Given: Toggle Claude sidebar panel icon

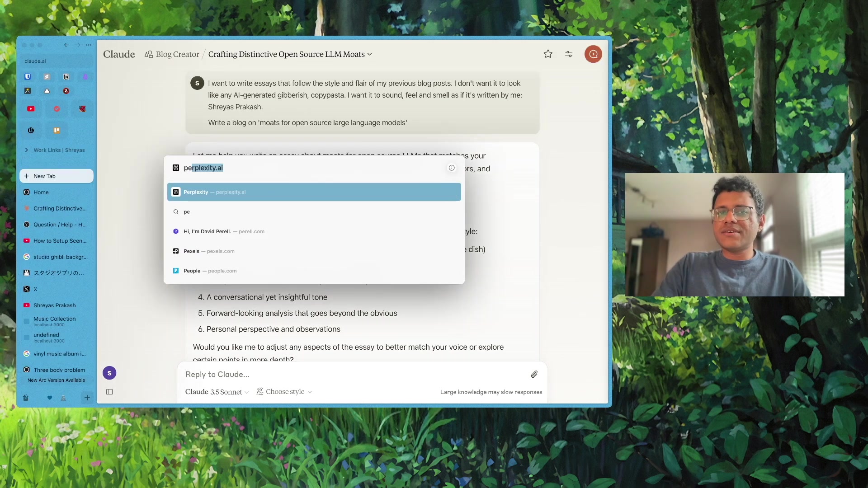Looking at the screenshot, I should (x=109, y=392).
